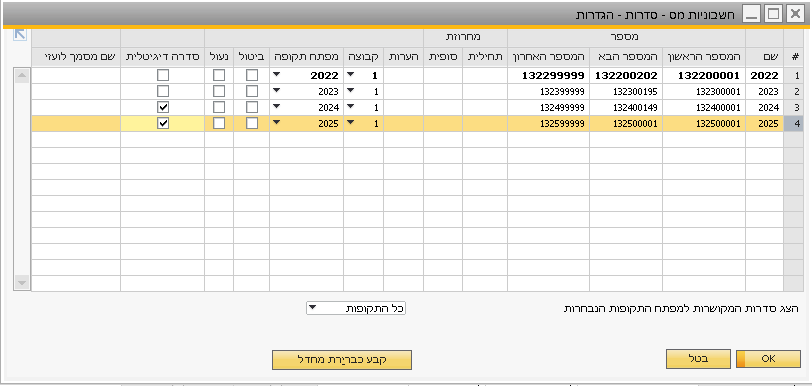Screen dimensions: 812x386
Task: Click last number cell 132599999
Action: click(x=548, y=123)
